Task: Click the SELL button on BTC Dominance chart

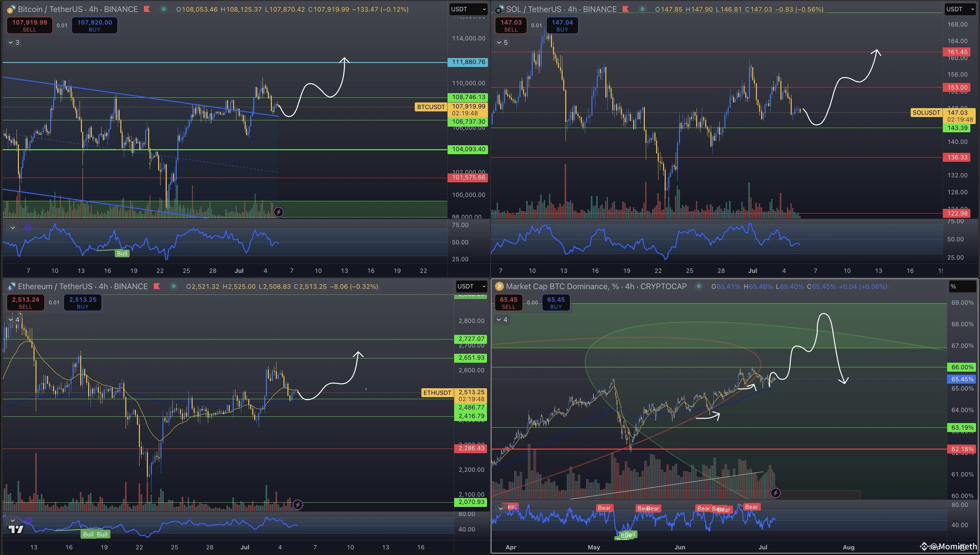Action: [509, 303]
